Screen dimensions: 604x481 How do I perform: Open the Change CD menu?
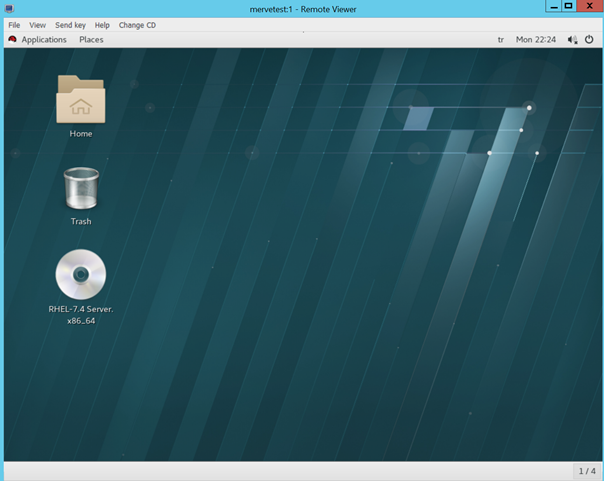[x=137, y=25]
